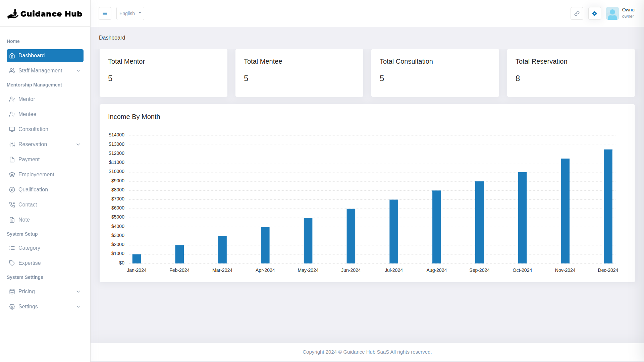Open the settings gear in the header
The height and width of the screenshot is (362, 644).
[594, 13]
